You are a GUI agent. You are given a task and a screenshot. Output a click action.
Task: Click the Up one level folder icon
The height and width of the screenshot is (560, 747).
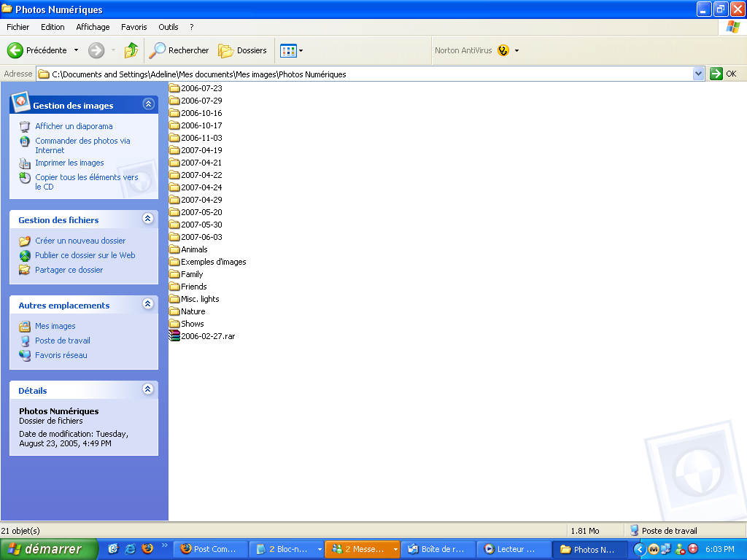[131, 50]
